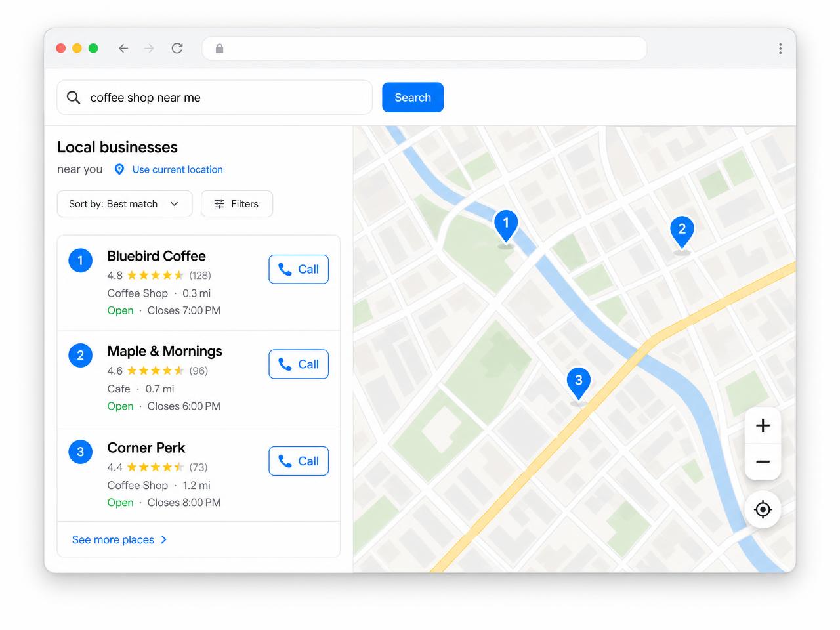840x630 pixels.
Task: Select map pin number 2
Action: (x=682, y=232)
